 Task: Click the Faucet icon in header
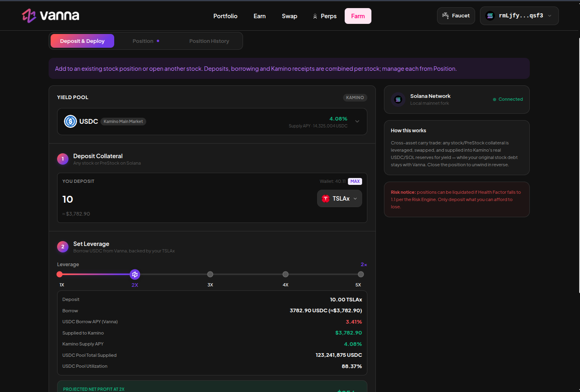pyautogui.click(x=446, y=16)
